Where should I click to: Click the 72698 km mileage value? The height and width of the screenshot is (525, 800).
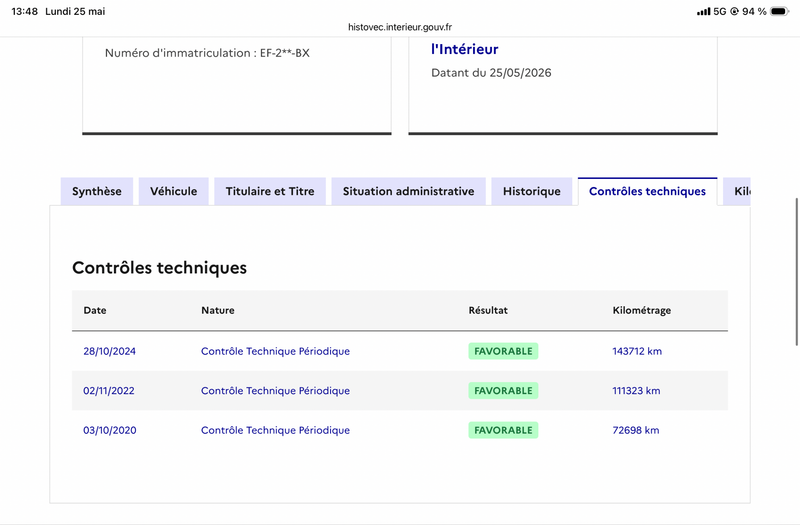click(x=636, y=430)
